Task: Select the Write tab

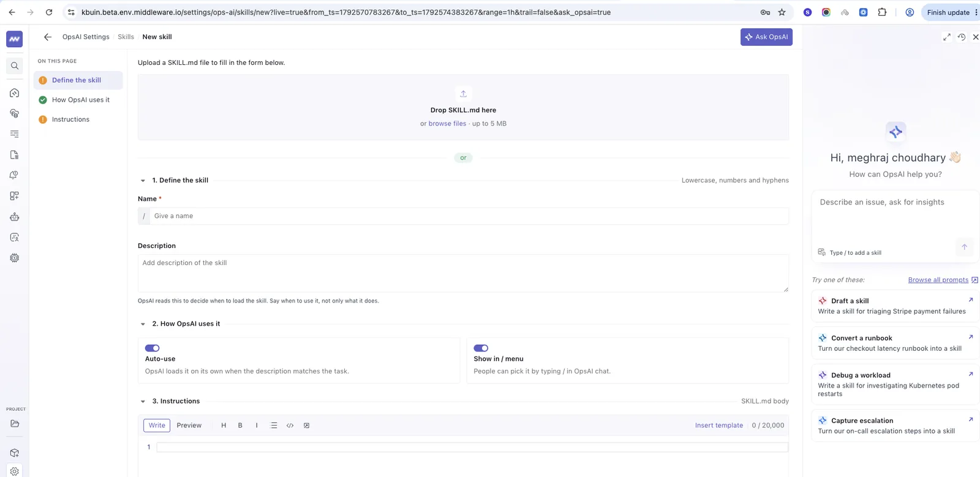Action: 157,426
